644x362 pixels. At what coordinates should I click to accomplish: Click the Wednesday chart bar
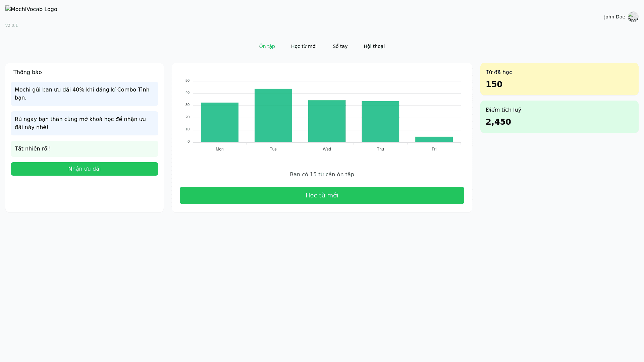coord(327,121)
